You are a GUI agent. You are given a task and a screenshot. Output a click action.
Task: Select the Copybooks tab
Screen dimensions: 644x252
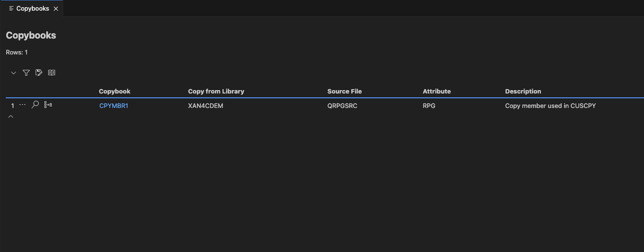point(32,9)
